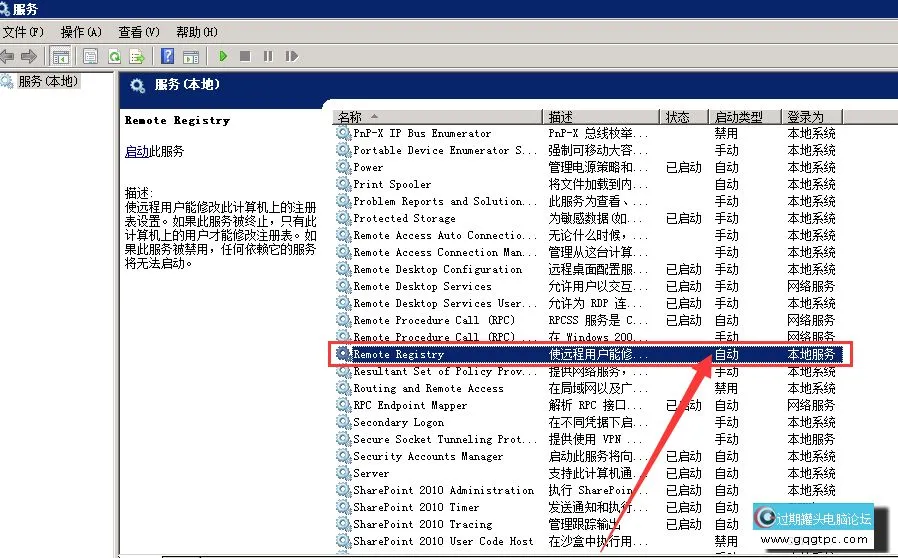Click the Forward arrow in the toolbar
The image size is (898, 558).
tap(29, 56)
